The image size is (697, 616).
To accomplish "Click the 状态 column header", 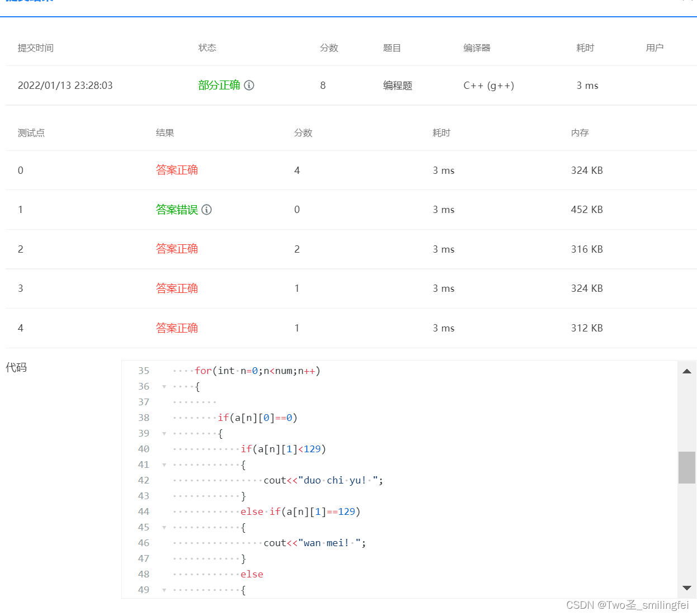I will click(207, 48).
